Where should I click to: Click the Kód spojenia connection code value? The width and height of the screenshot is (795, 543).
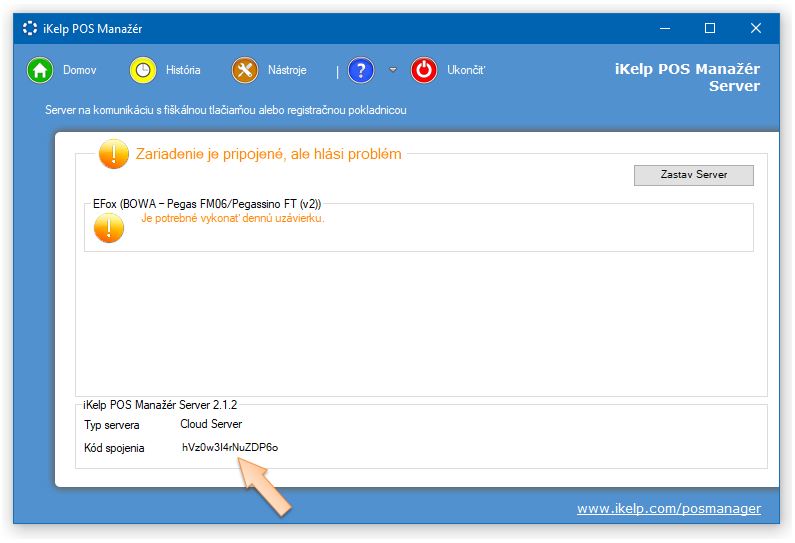pyautogui.click(x=230, y=448)
